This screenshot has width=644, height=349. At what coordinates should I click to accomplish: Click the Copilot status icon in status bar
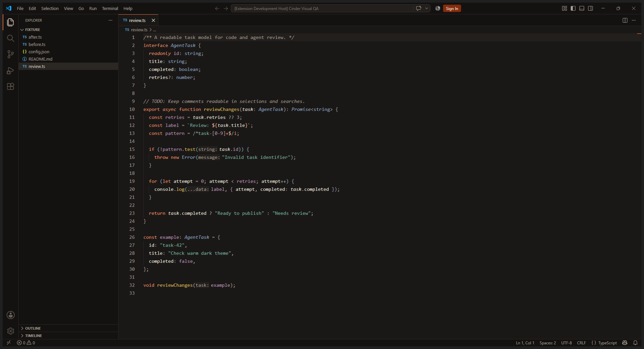[625, 343]
